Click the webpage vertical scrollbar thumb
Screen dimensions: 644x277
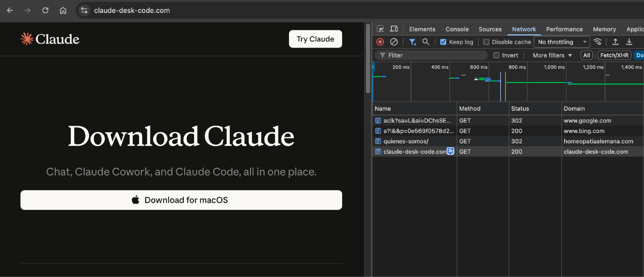[x=368, y=59]
